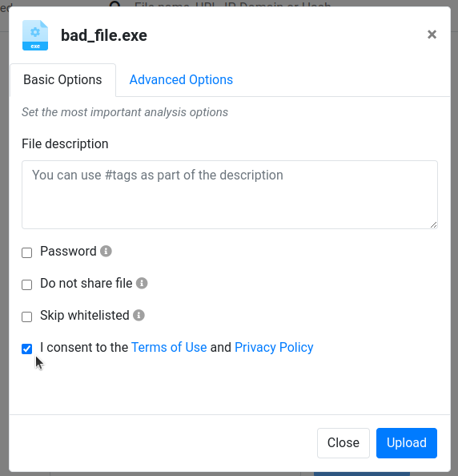Close dialog with the X icon
The image size is (458, 476).
pyautogui.click(x=432, y=34)
